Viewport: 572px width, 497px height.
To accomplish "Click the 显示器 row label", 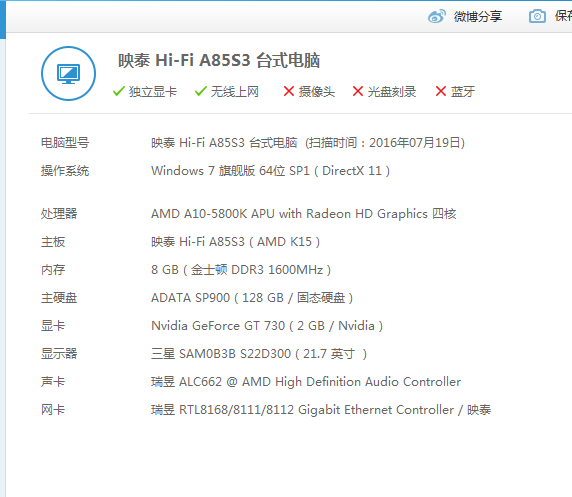I will [59, 354].
